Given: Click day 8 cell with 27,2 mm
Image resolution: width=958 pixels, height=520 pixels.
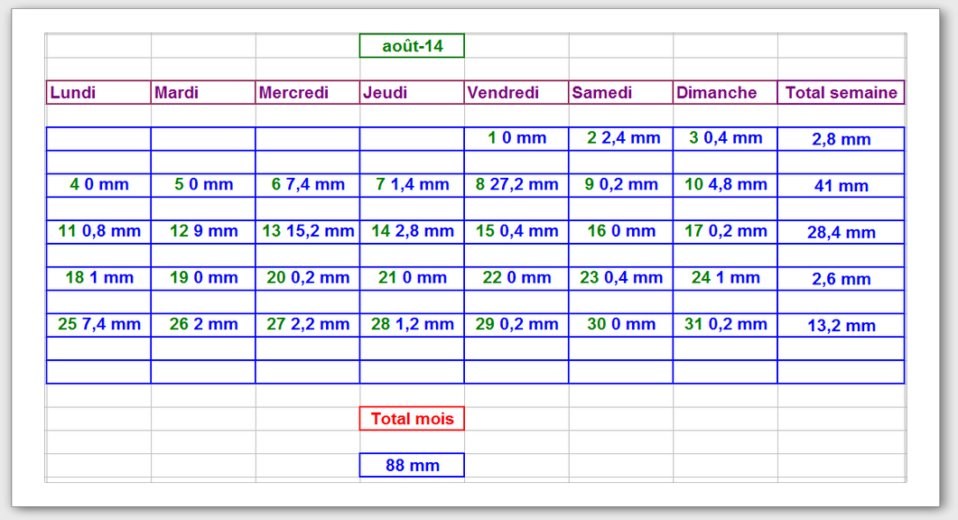Looking at the screenshot, I should pos(516,184).
